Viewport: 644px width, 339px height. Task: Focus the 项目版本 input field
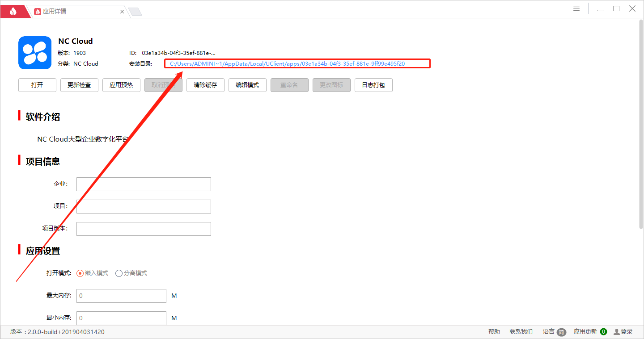(144, 229)
